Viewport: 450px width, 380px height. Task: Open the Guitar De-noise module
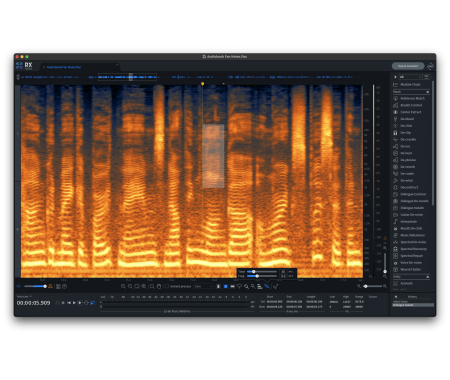[412, 215]
